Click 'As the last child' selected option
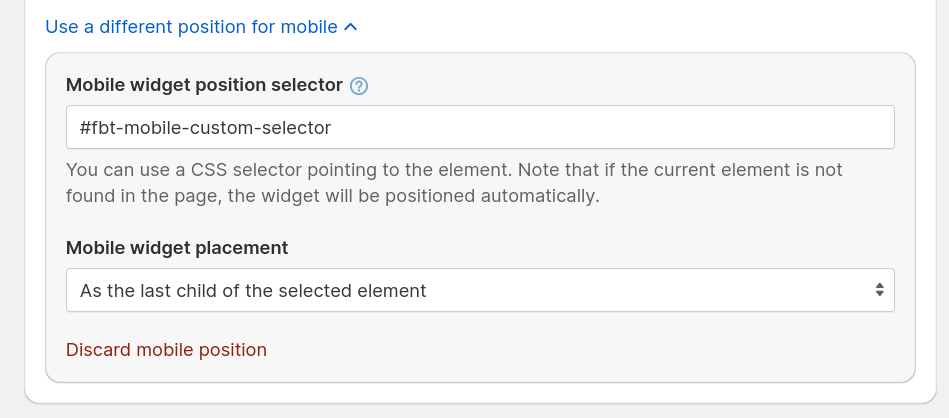This screenshot has height=418, width=949. coord(253,291)
